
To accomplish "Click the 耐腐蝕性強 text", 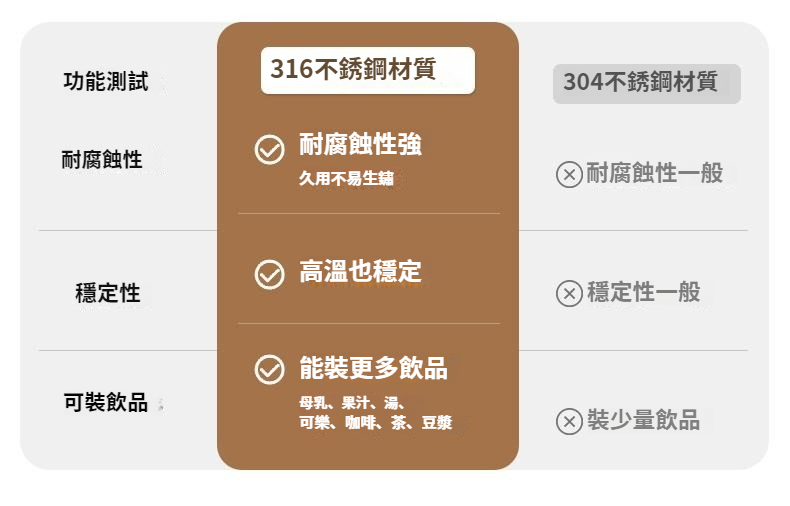I will (360, 144).
